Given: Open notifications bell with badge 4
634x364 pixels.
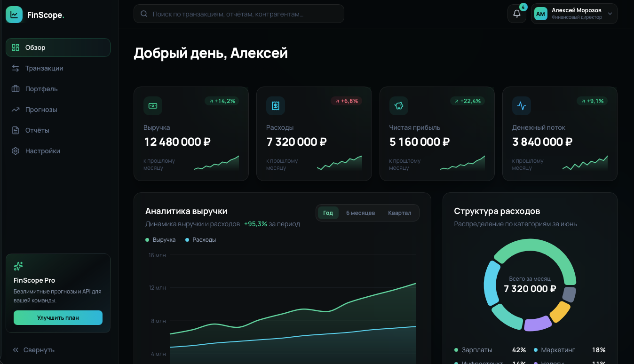Looking at the screenshot, I should point(517,14).
